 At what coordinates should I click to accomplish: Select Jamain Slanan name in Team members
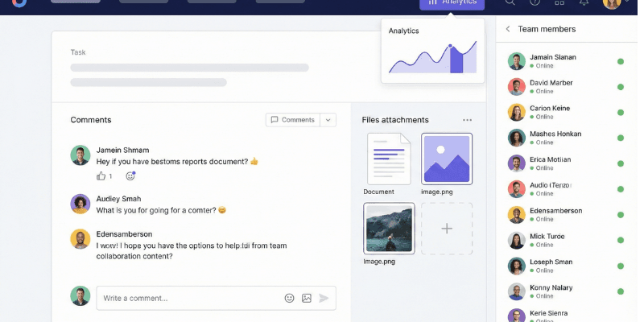[552, 57]
